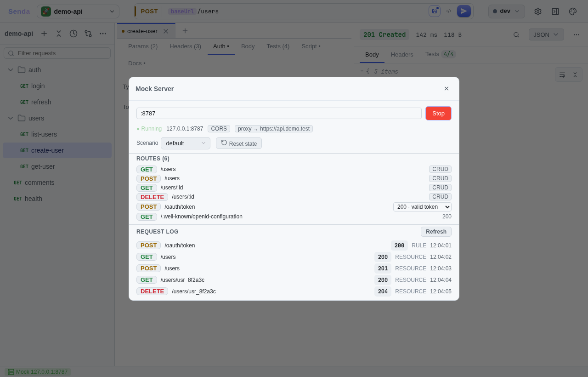Open the sidebar more options menu

(103, 34)
